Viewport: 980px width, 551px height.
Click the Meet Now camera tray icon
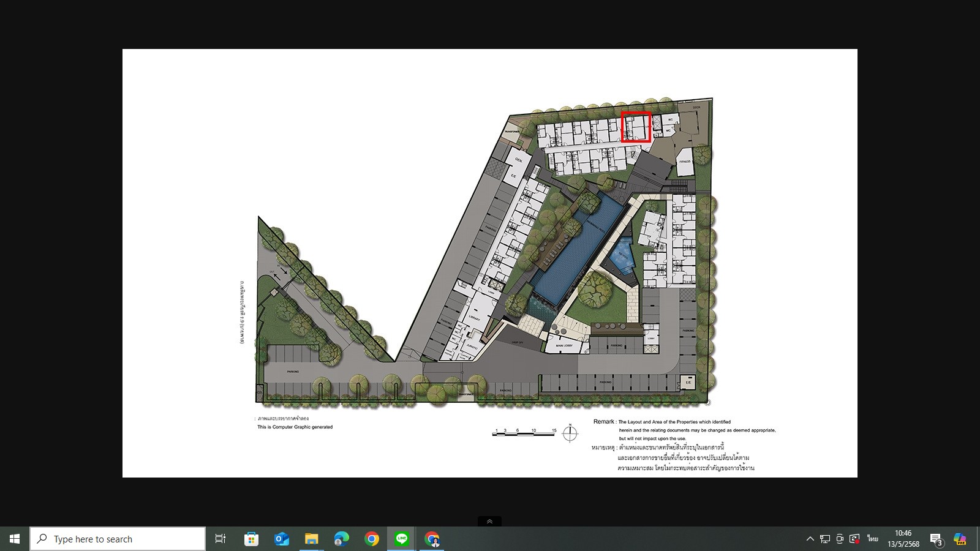[x=840, y=539]
